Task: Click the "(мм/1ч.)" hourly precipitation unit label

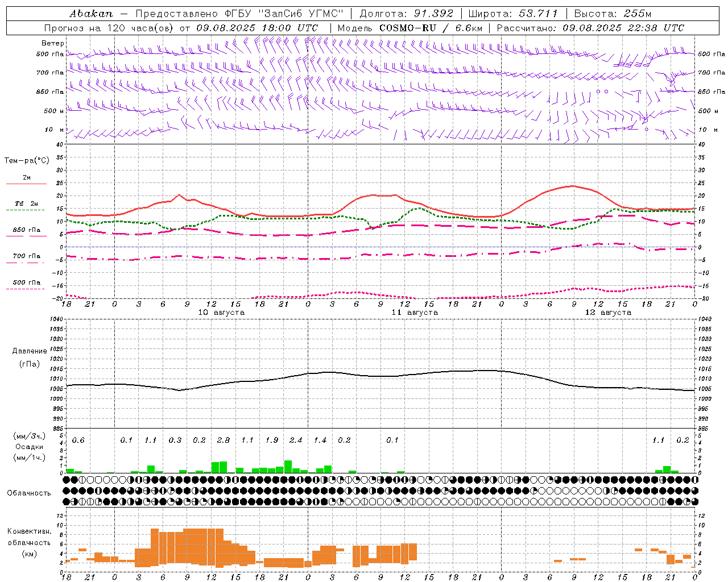Action: tap(29, 458)
